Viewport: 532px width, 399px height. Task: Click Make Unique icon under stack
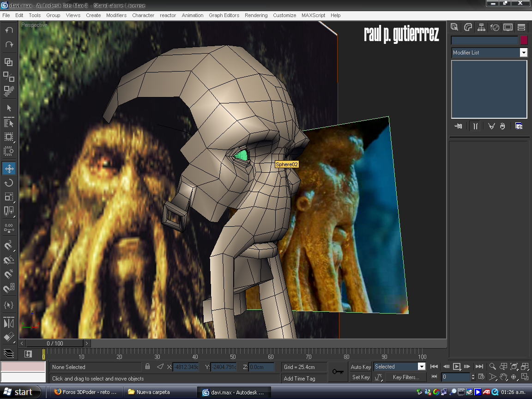click(491, 126)
